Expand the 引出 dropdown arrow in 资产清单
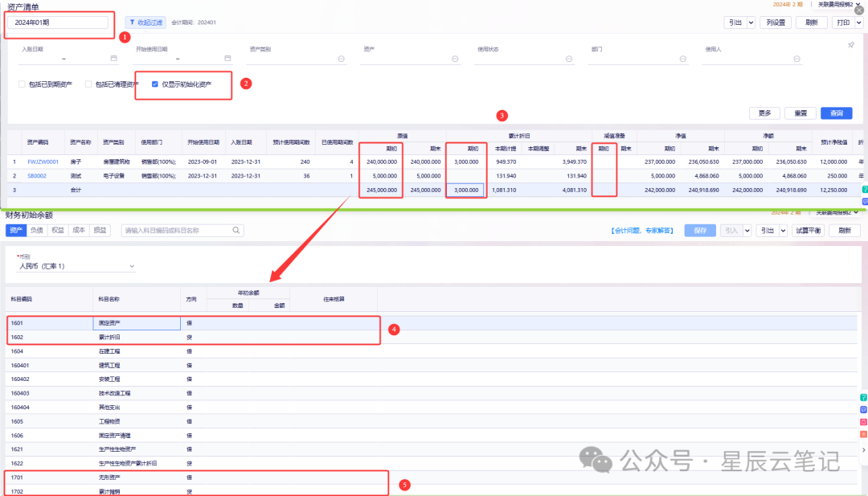This screenshot has height=496, width=868. click(751, 23)
